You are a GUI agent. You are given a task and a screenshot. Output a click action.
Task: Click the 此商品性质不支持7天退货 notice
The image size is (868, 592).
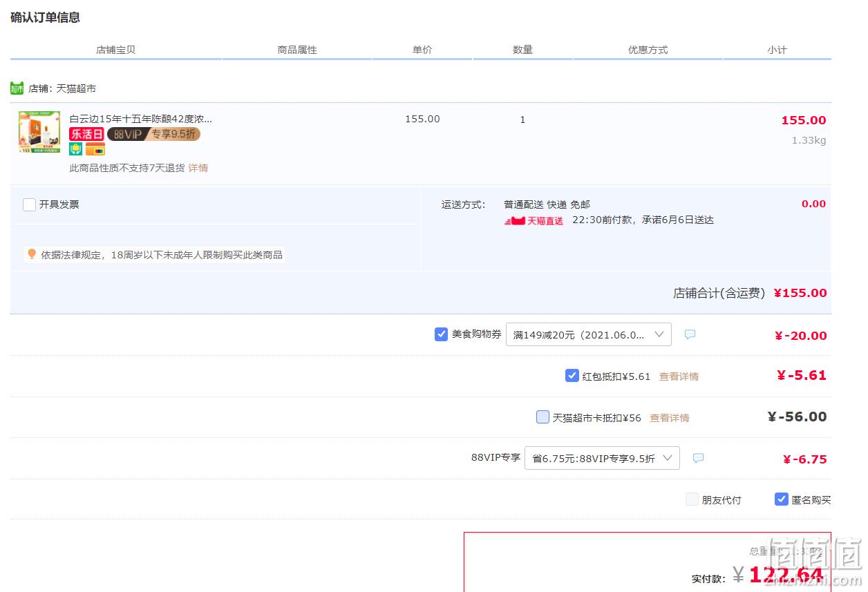(x=127, y=168)
